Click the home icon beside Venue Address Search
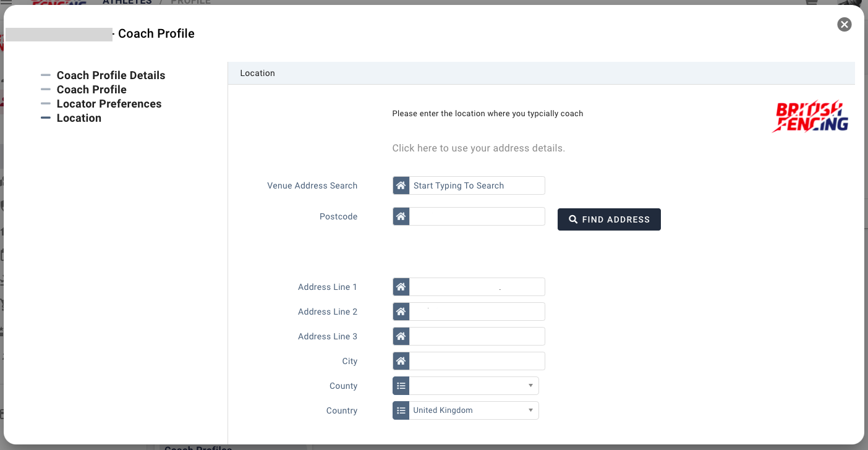 pos(401,185)
